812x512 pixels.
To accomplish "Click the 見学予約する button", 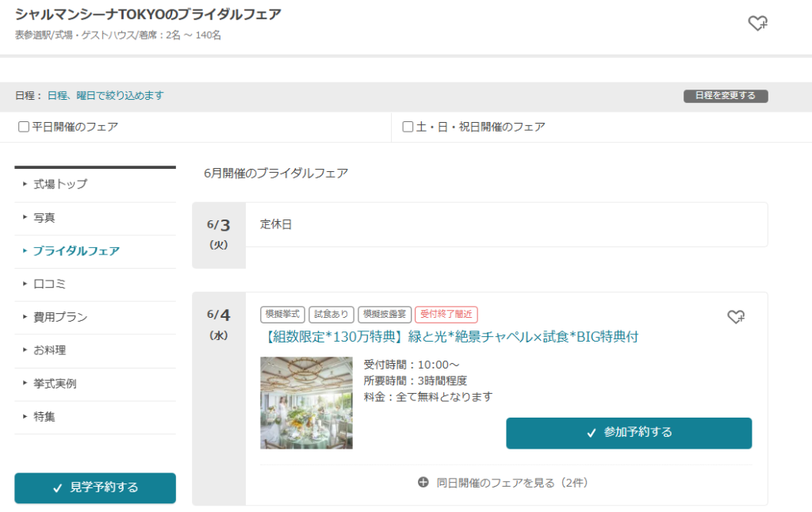I will tap(95, 487).
